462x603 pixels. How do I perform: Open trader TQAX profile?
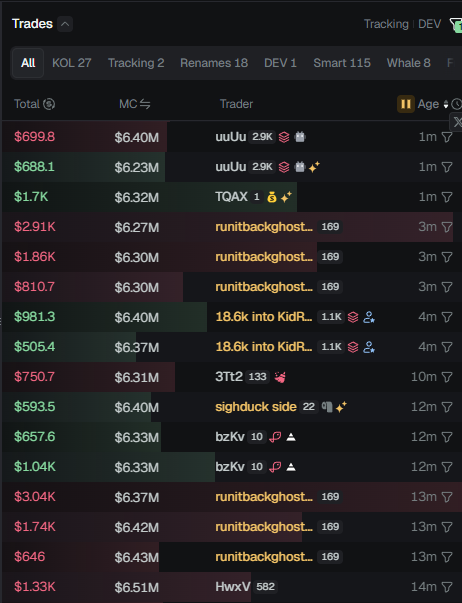pyautogui.click(x=231, y=197)
